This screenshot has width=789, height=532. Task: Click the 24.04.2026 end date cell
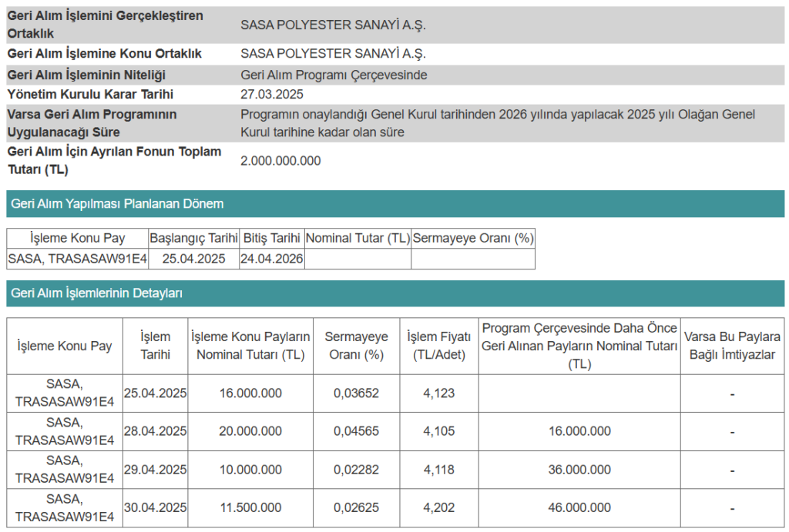click(x=270, y=258)
